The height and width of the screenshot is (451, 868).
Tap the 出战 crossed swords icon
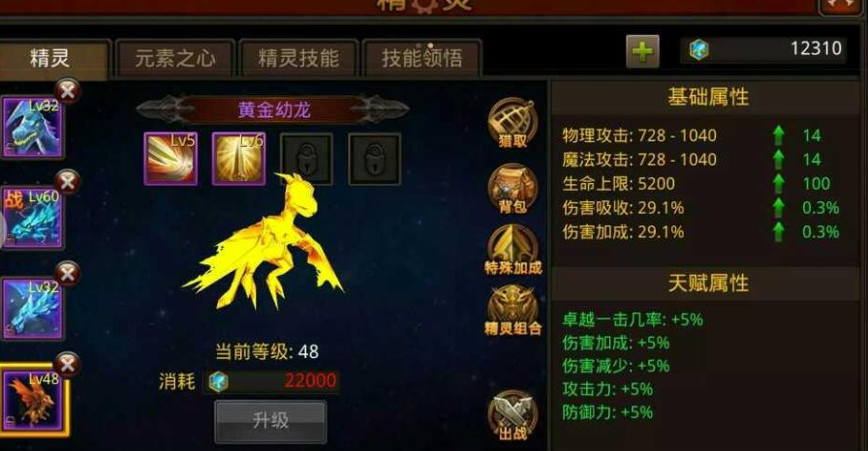(x=512, y=415)
